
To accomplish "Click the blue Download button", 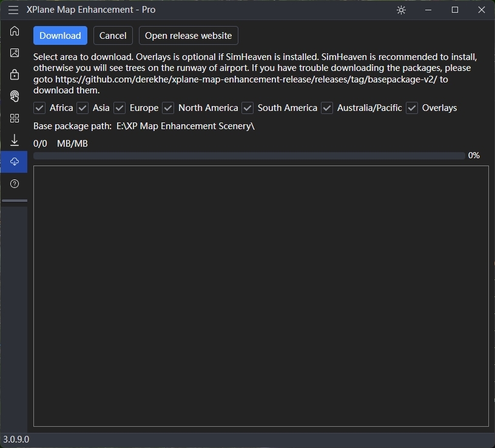I will [60, 36].
